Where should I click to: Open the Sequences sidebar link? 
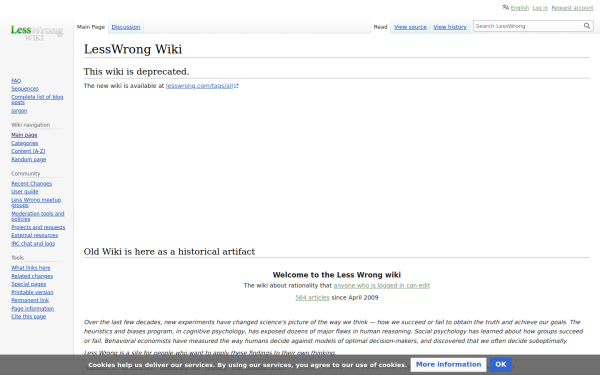(25, 89)
